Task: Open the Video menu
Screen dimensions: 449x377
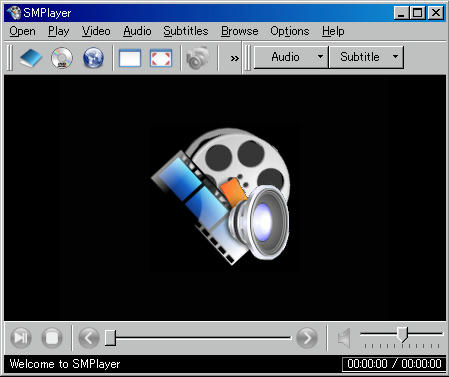Action: click(96, 31)
